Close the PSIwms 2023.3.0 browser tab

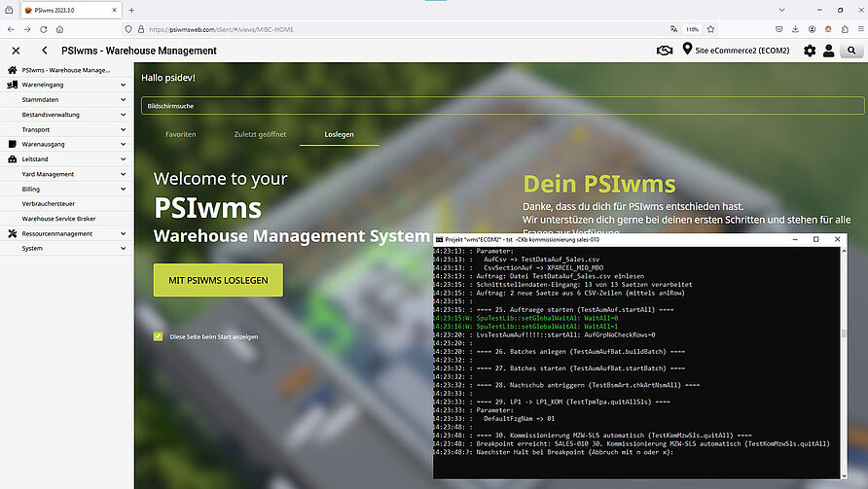114,10
